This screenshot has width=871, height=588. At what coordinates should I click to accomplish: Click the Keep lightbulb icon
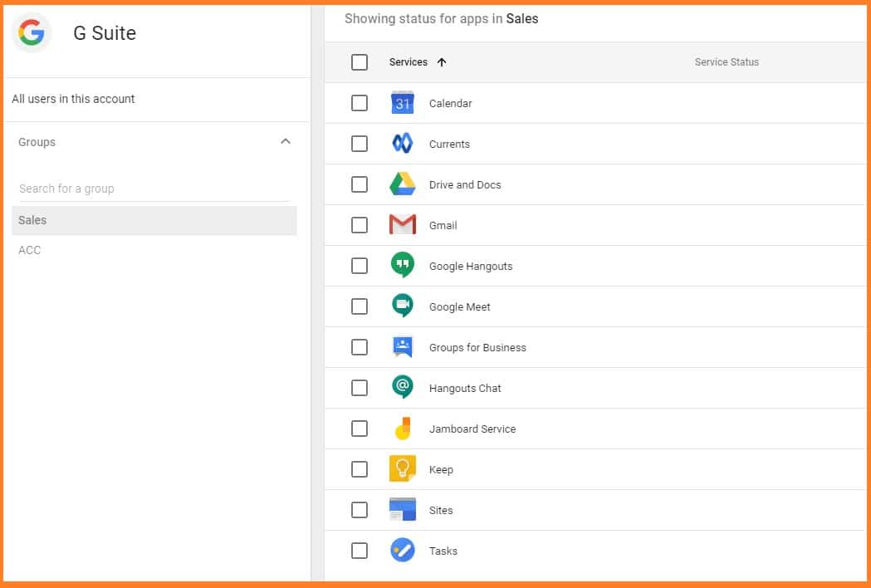403,469
